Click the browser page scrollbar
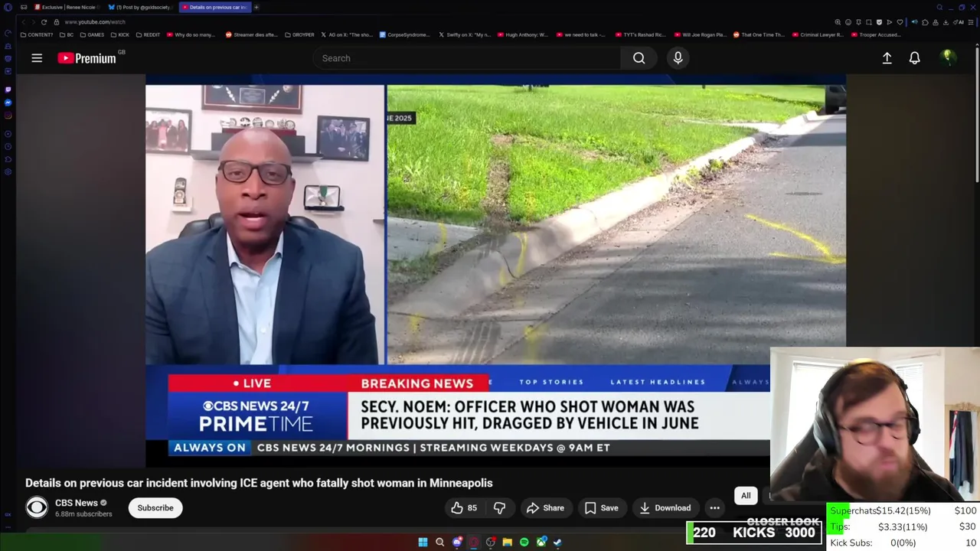This screenshot has width=980, height=551. click(977, 115)
